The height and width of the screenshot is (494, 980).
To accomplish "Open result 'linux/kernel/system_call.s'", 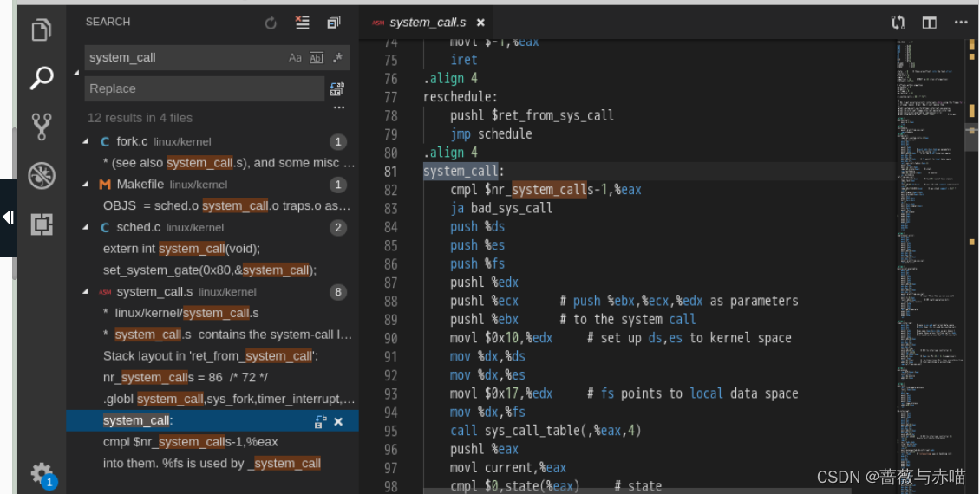I will [x=212, y=313].
